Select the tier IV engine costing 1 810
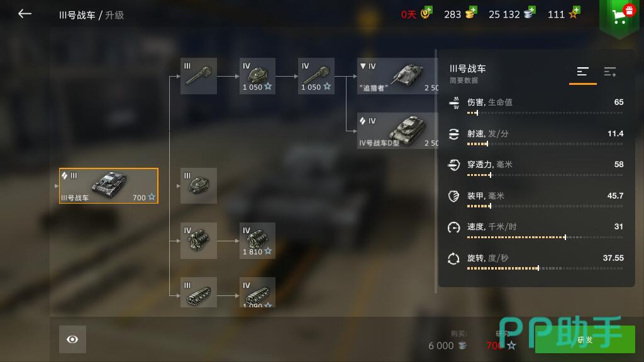This screenshot has width=644, height=362. (x=257, y=241)
